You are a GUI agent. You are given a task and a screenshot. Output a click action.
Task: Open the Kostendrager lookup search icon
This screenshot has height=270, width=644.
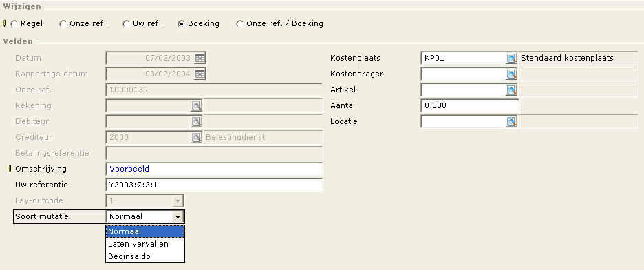coord(511,74)
